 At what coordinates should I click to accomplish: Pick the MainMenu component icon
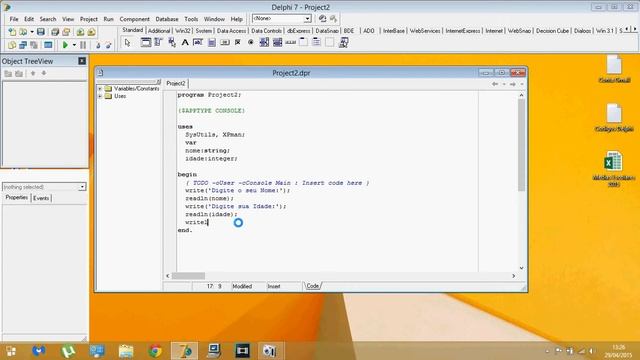158,42
